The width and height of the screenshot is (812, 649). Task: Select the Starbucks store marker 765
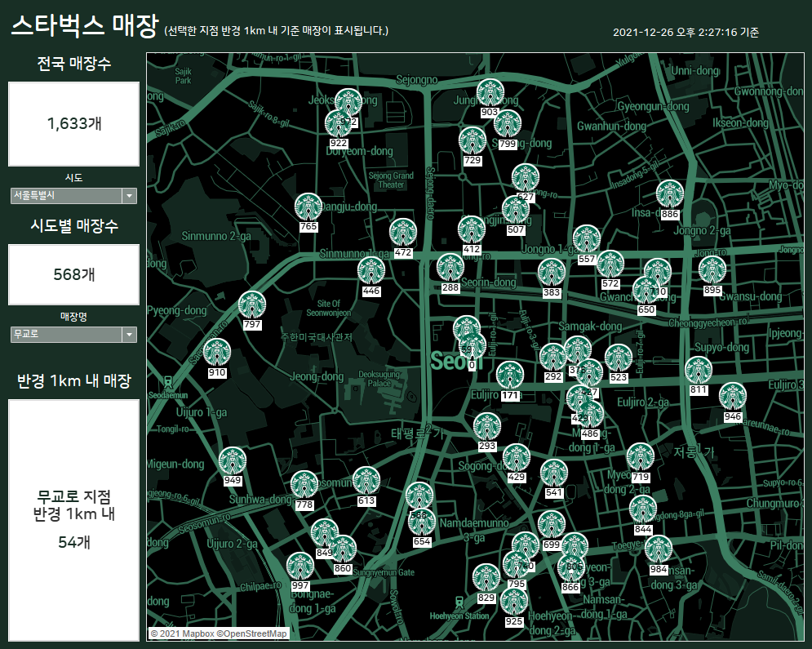point(308,207)
